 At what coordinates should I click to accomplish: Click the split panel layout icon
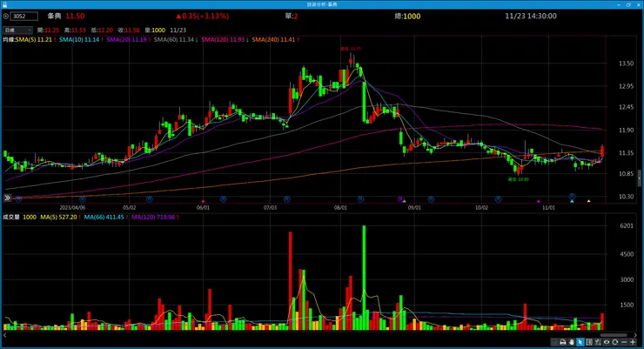[x=589, y=342]
